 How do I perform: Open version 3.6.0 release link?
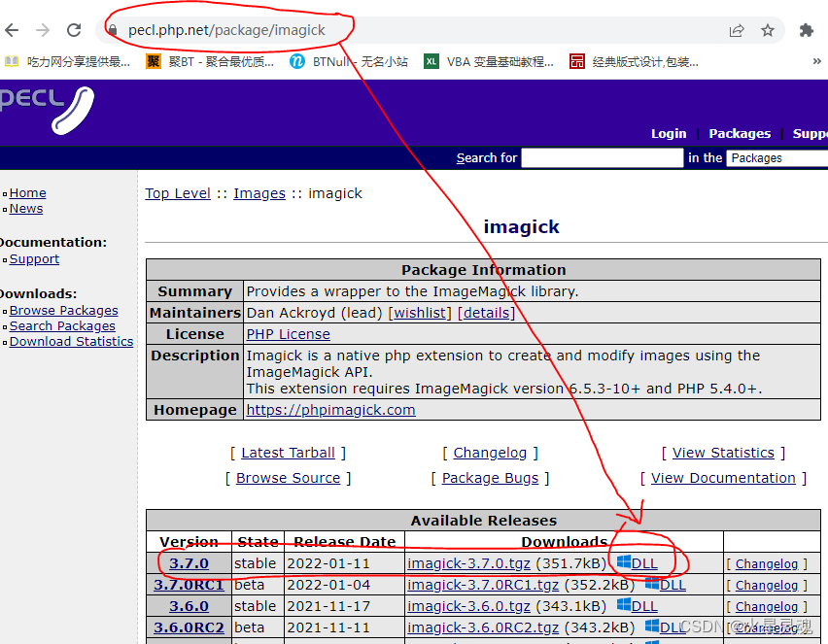coord(190,606)
